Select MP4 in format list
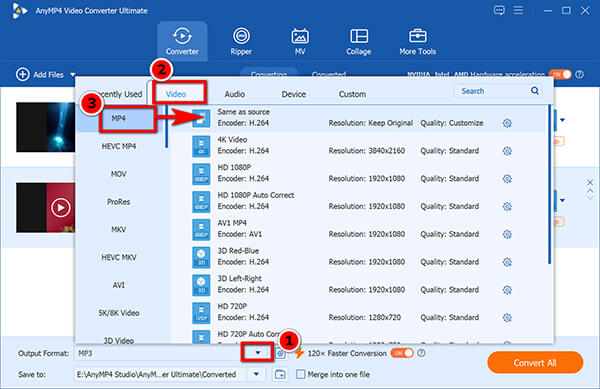This screenshot has width=600, height=389. (119, 119)
